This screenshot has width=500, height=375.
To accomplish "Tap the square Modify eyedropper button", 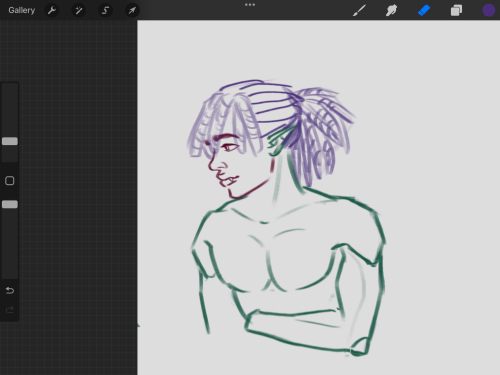I will tap(10, 181).
